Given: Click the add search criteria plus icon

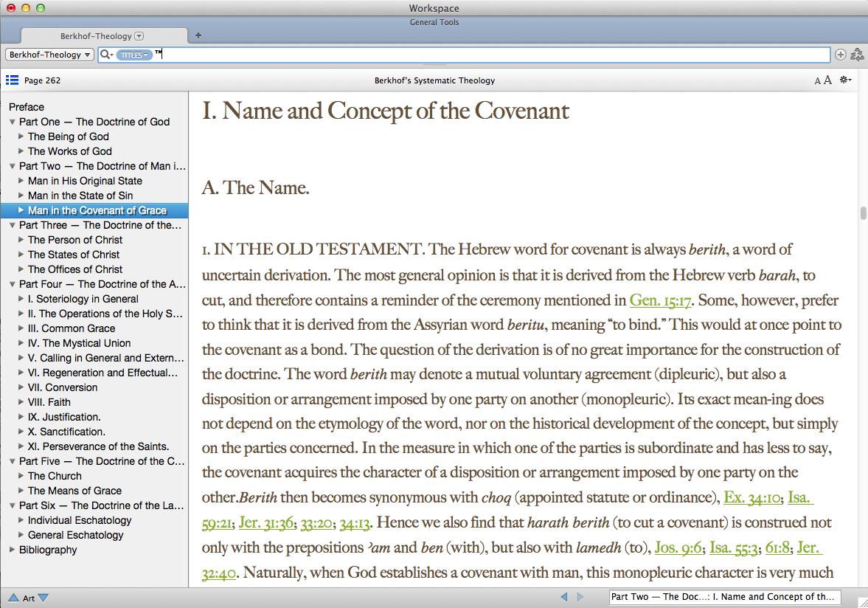Looking at the screenshot, I should (x=840, y=55).
